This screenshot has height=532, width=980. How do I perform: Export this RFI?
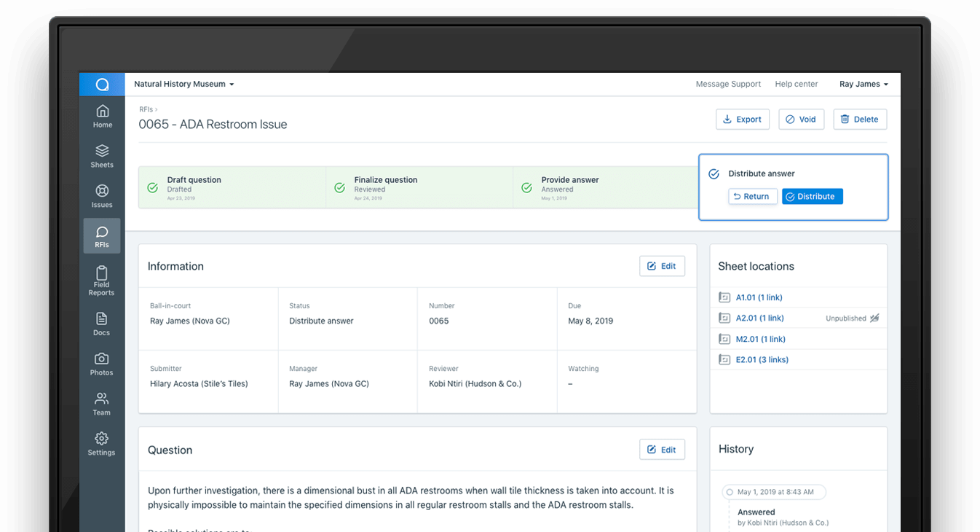[x=743, y=120]
